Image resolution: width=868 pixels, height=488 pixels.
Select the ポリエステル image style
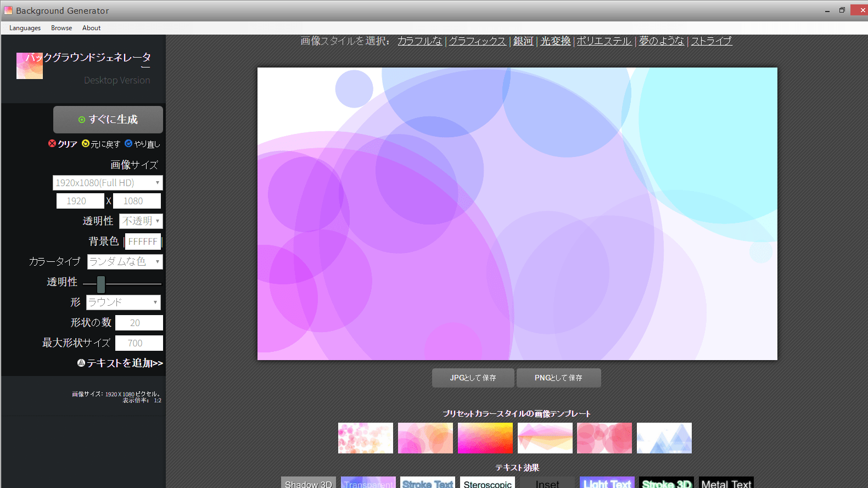coord(604,41)
